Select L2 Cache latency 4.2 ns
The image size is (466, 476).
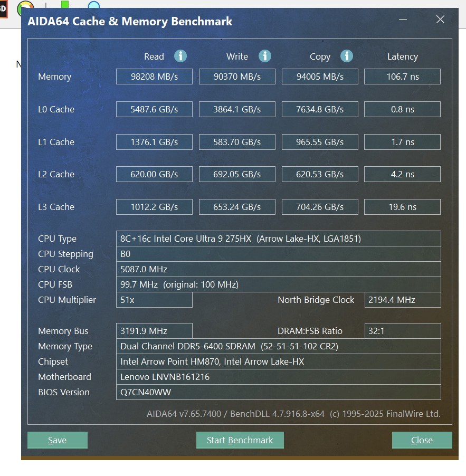[x=403, y=174]
